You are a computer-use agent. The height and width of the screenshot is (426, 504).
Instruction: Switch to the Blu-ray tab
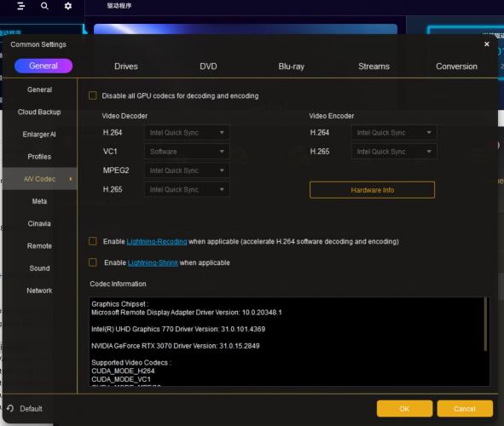tap(291, 66)
